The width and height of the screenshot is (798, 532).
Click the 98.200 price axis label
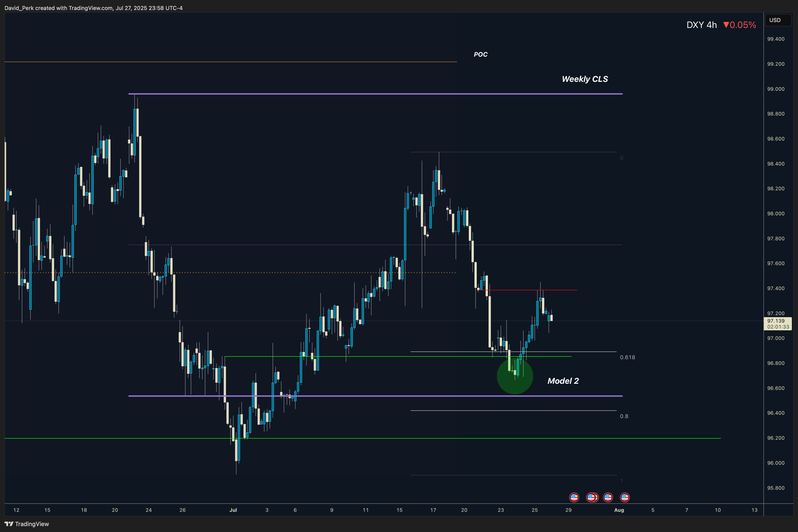776,189
